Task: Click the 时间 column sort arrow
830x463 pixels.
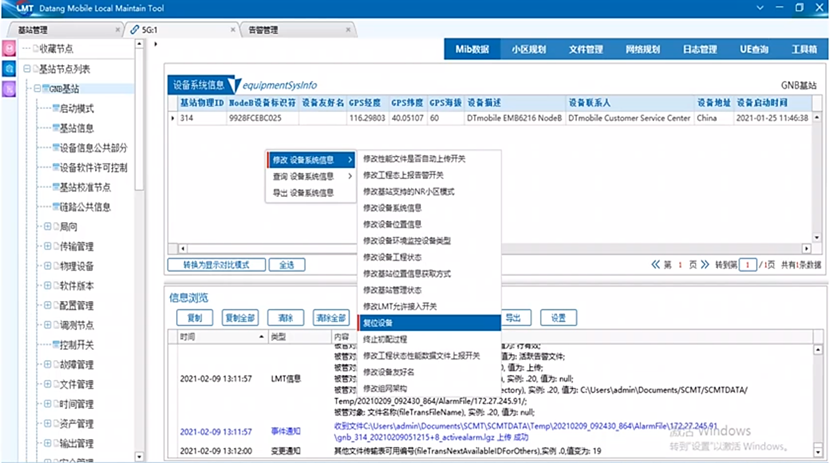Action: pos(261,337)
